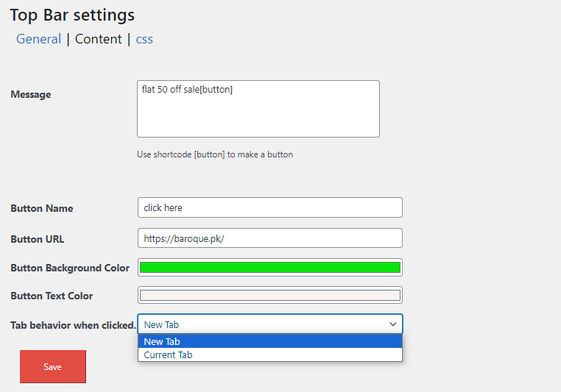Click the Button URL label
Viewport: 561px width, 392px height.
[x=38, y=239]
